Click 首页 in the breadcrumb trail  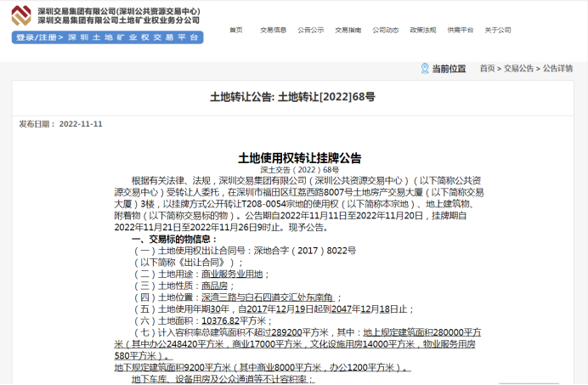(487, 68)
